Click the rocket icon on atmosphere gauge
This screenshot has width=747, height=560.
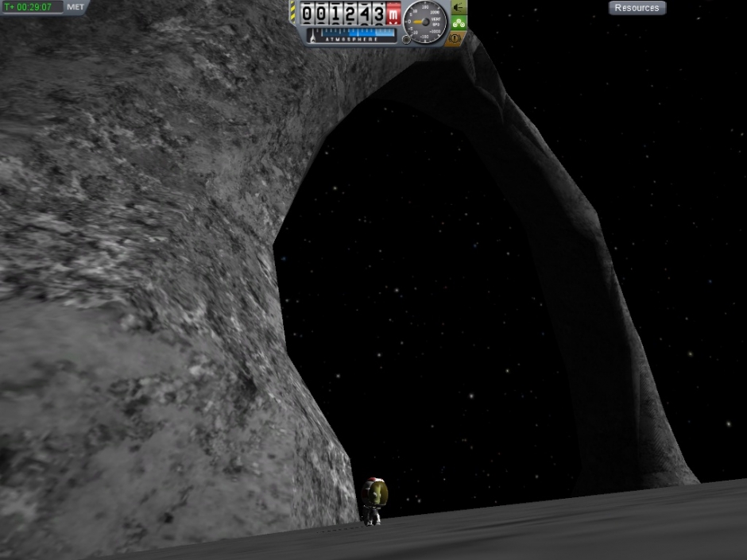312,37
